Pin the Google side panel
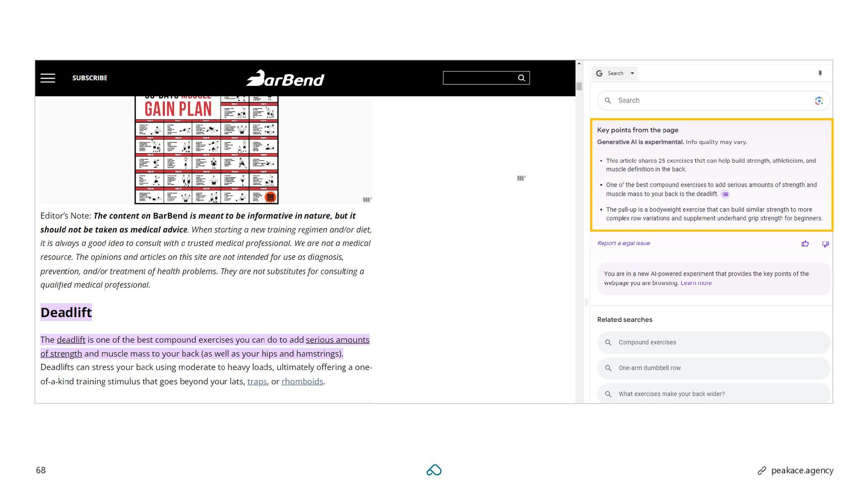868x488 pixels. tap(820, 73)
